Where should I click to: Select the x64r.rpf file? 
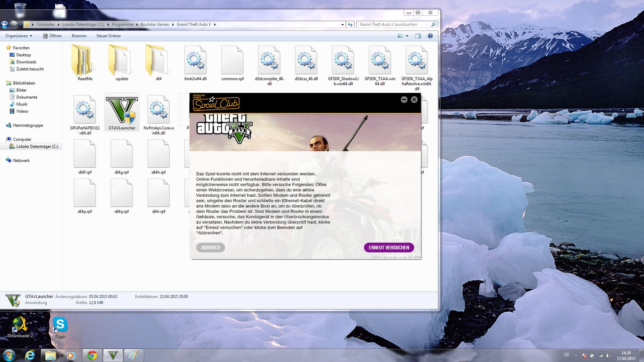pos(158,196)
